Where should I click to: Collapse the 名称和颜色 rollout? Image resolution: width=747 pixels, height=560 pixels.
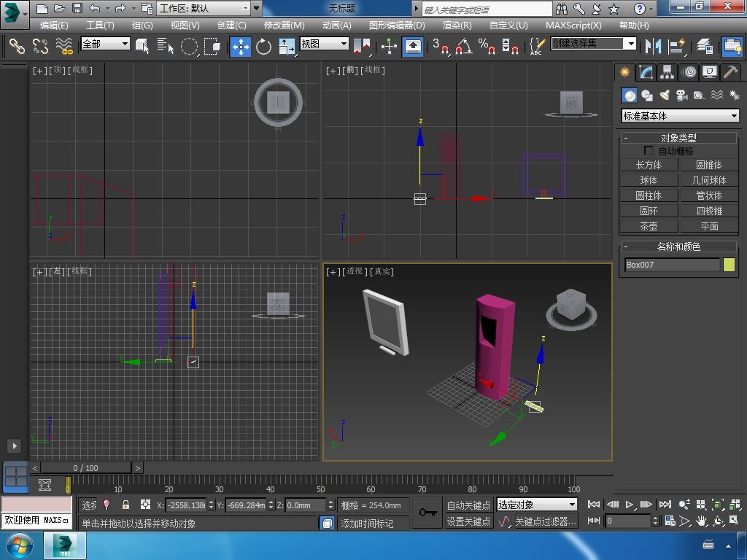pyautogui.click(x=679, y=246)
